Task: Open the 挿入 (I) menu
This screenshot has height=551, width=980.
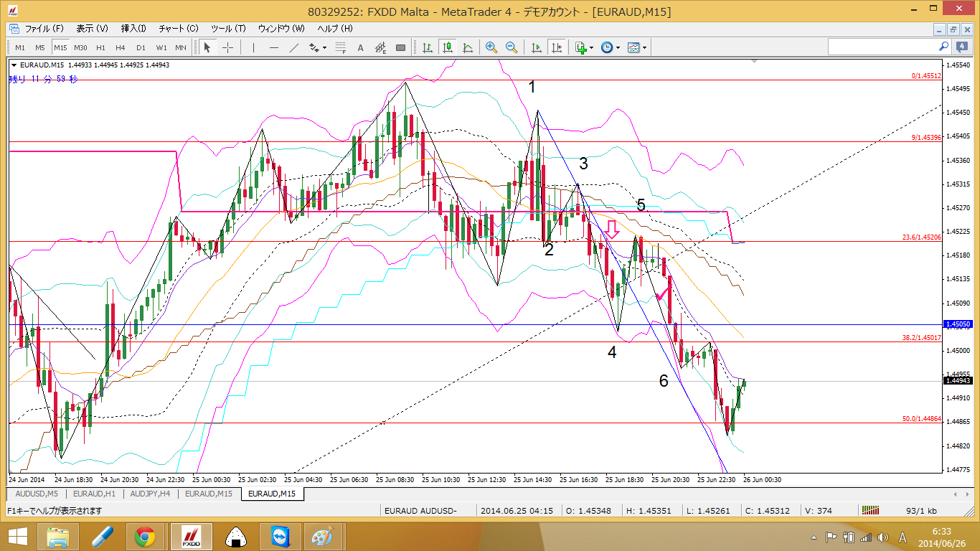Action: click(x=133, y=29)
